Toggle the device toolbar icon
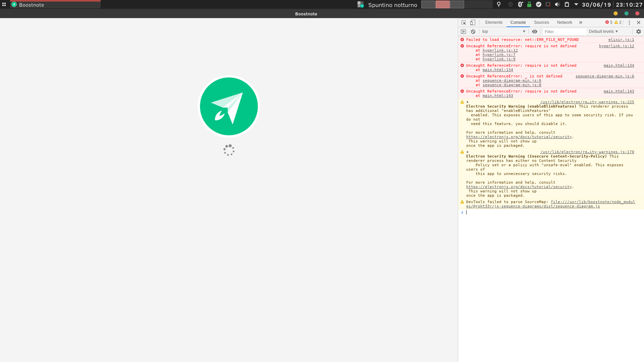 click(473, 22)
